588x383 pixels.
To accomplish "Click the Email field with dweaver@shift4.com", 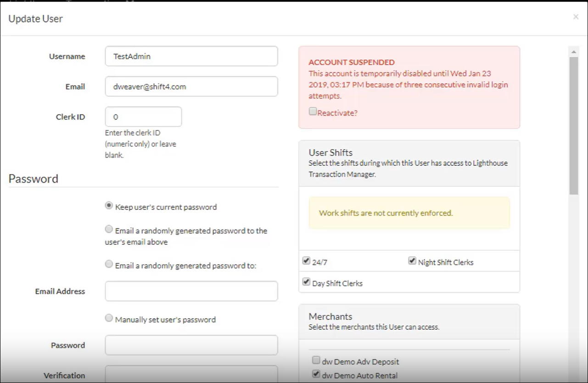I will (x=191, y=86).
